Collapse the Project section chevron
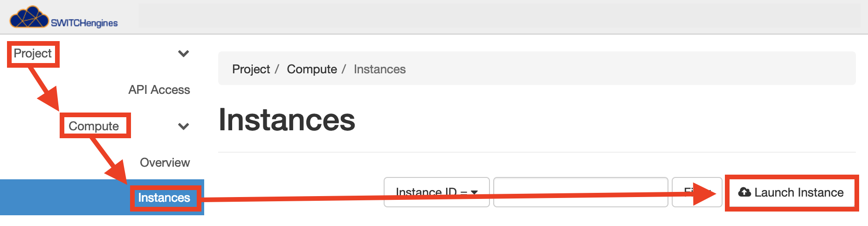Image resolution: width=868 pixels, height=226 pixels. pos(184,54)
